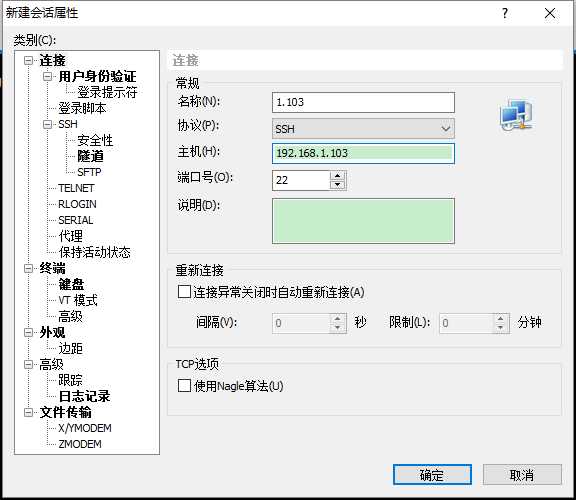The height and width of the screenshot is (500, 576).
Task: Collapse the 连接 tree node
Action: click(x=28, y=60)
